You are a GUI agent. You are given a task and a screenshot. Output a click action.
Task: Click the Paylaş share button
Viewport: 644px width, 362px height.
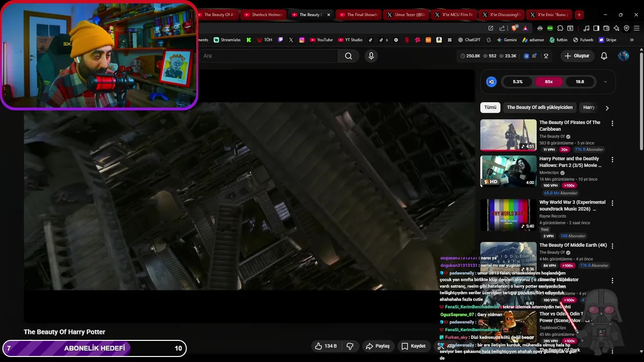[378, 346]
